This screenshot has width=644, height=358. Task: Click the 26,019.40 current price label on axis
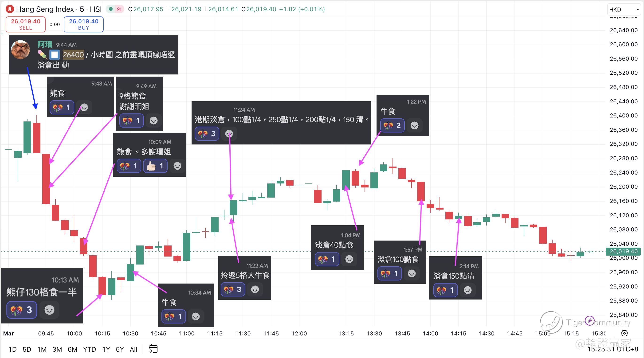(x=623, y=251)
